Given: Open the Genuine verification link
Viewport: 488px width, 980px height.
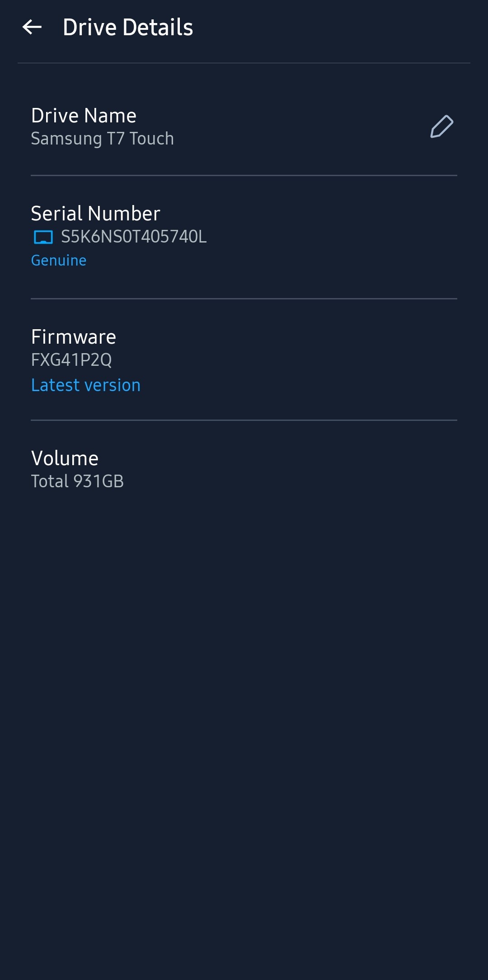Looking at the screenshot, I should coord(59,261).
